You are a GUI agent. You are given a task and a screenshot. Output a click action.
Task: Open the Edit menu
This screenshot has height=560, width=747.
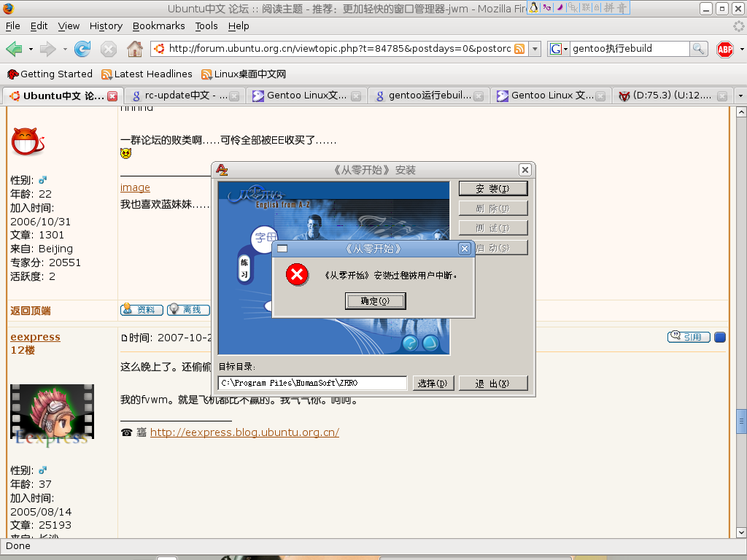(39, 26)
